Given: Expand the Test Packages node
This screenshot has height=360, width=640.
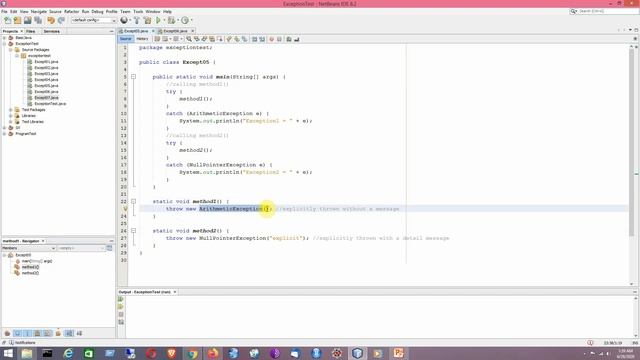Looking at the screenshot, I should point(11,110).
